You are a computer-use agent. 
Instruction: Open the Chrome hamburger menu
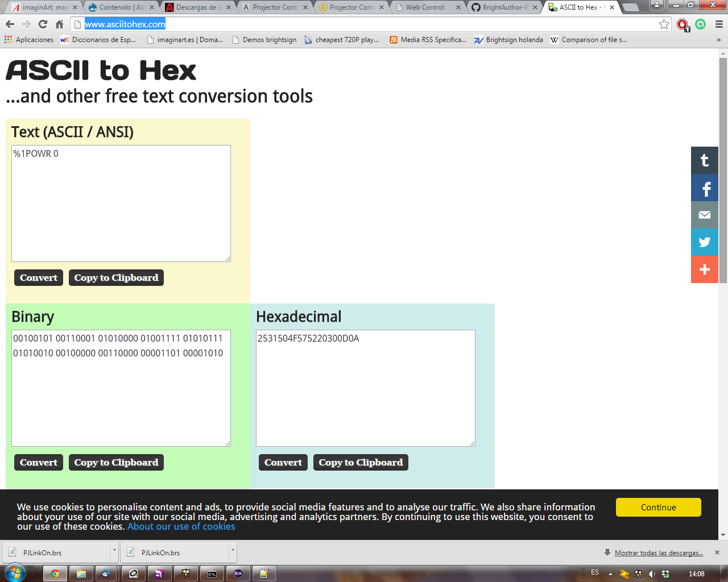[x=719, y=24]
